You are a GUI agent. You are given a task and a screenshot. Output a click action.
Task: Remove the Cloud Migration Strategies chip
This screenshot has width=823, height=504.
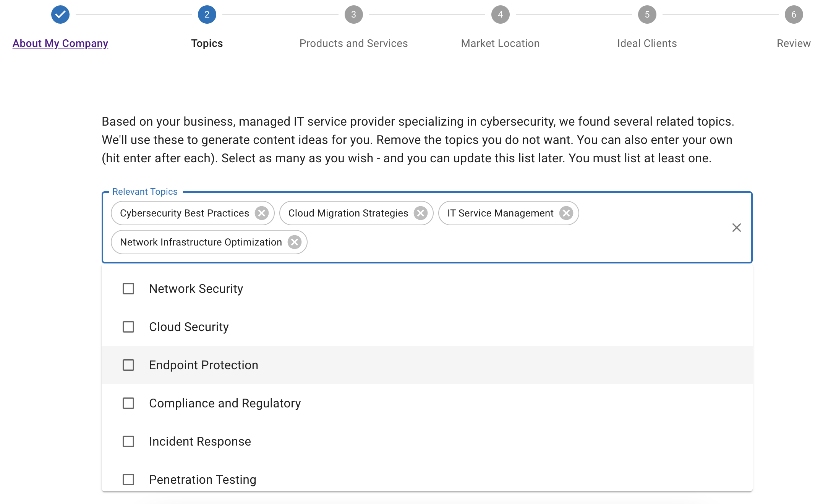pos(421,213)
